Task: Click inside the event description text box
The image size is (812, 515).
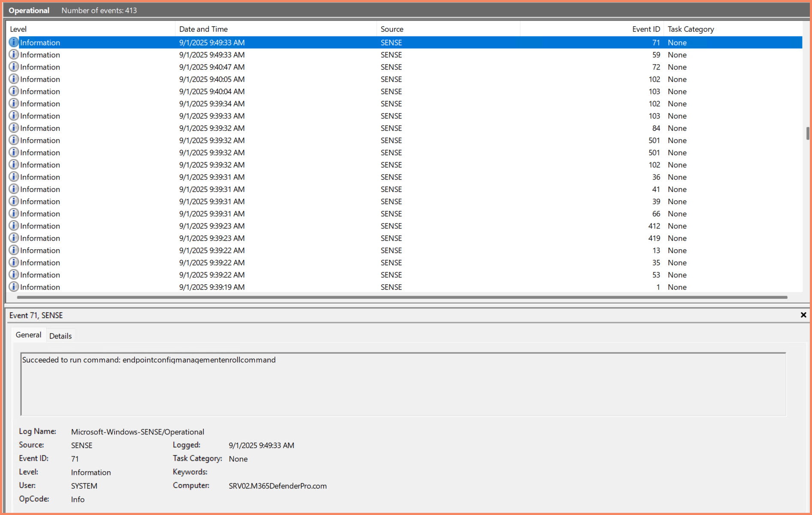Action: pos(403,384)
